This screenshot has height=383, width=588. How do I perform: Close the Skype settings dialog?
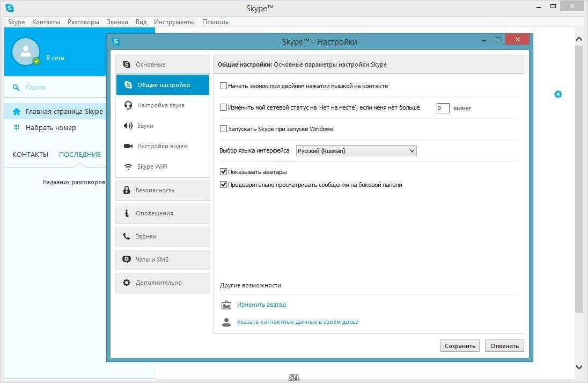click(x=518, y=39)
